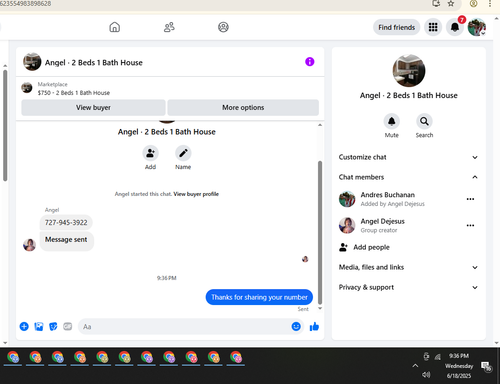Open options for Andres Buchanan member
Viewport: 500px width, 384px height.
pos(470,199)
